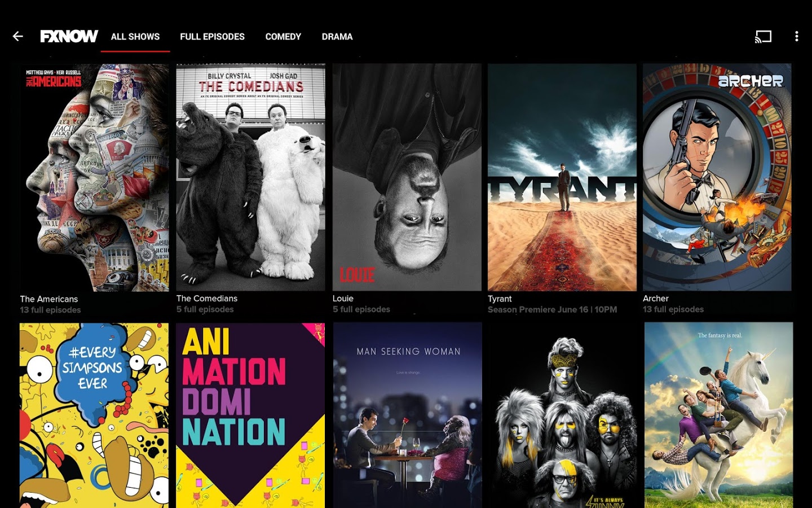Image resolution: width=812 pixels, height=508 pixels.
Task: Open the three-dot overflow menu
Action: click(x=796, y=37)
